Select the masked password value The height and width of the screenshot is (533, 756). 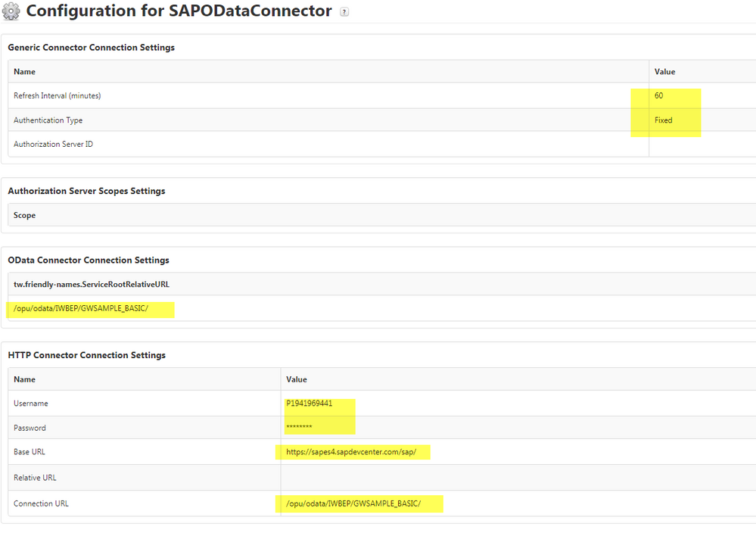point(299,427)
